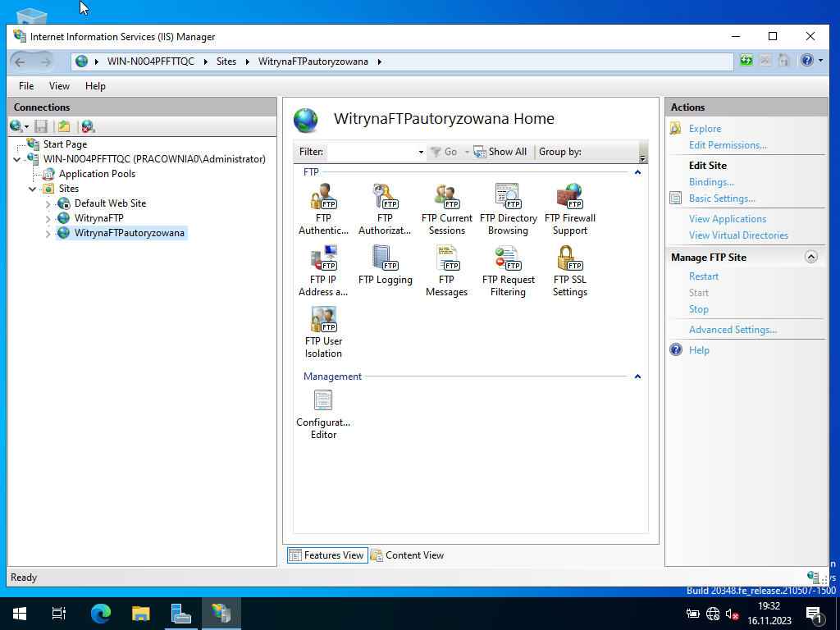
Task: Click the Home icon near address bar
Action: (x=784, y=60)
